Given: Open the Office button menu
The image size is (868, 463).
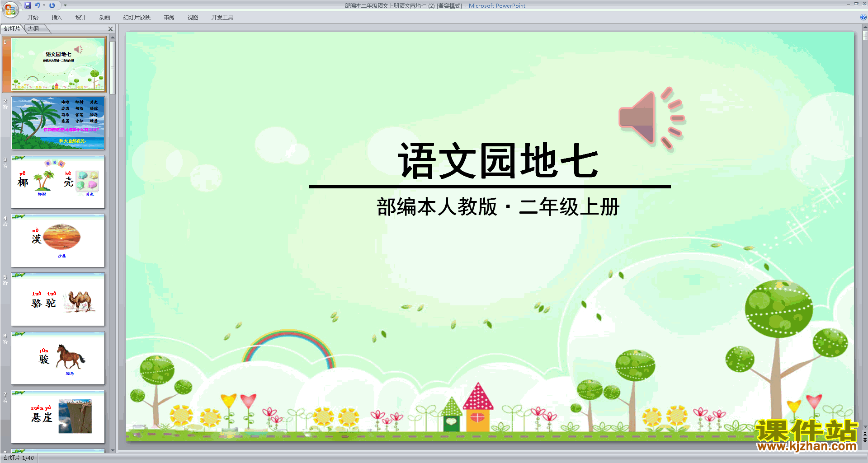Looking at the screenshot, I should click(10, 9).
